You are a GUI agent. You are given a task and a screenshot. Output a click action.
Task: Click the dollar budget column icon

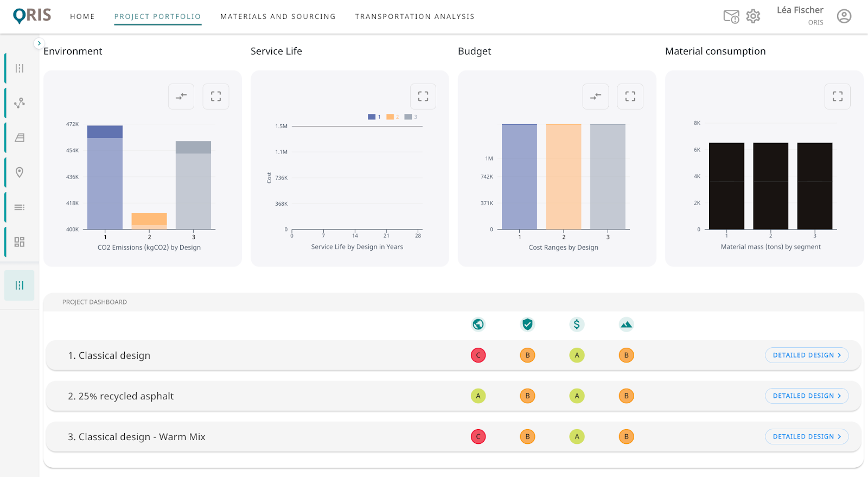(577, 325)
